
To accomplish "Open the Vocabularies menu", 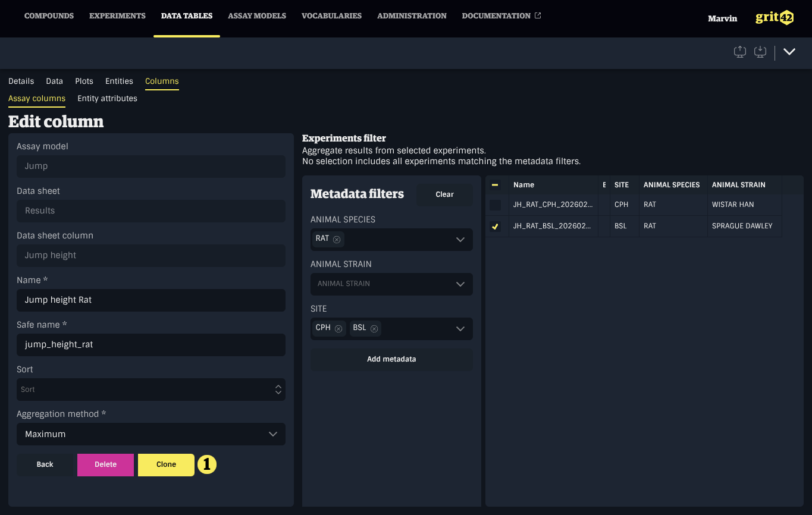I will click(x=331, y=16).
